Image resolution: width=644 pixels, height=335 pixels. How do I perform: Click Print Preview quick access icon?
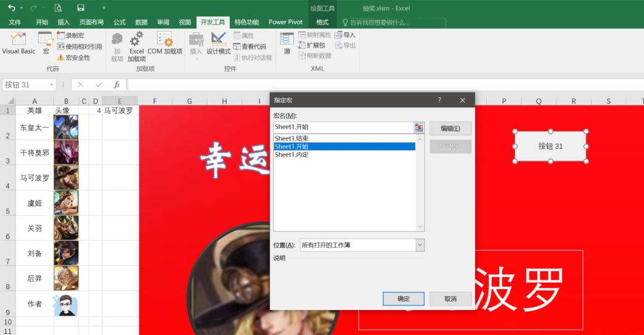(58, 8)
